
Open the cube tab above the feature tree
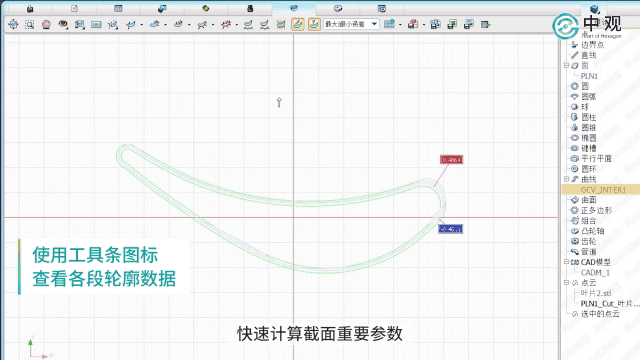(x=595, y=9)
